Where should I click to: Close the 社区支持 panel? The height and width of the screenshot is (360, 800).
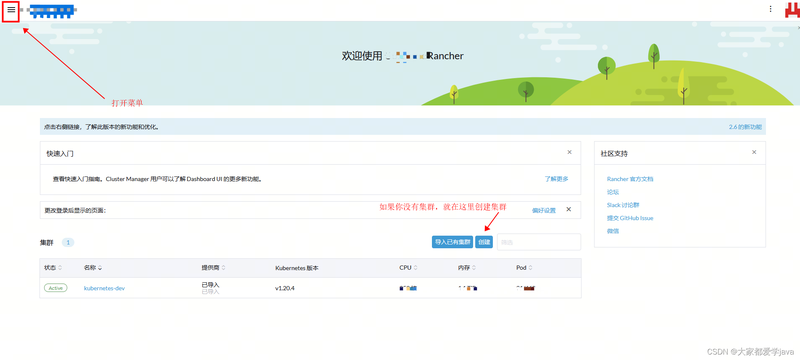754,152
